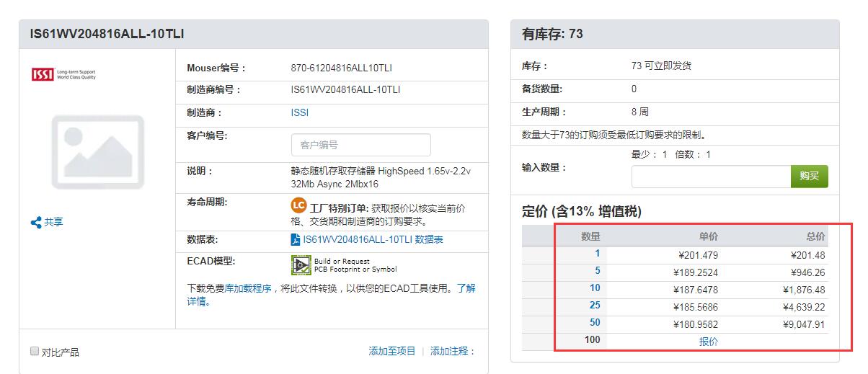Image resolution: width=868 pixels, height=374 pixels.
Task: Focus the 输入数量 quantity field
Action: [x=712, y=177]
